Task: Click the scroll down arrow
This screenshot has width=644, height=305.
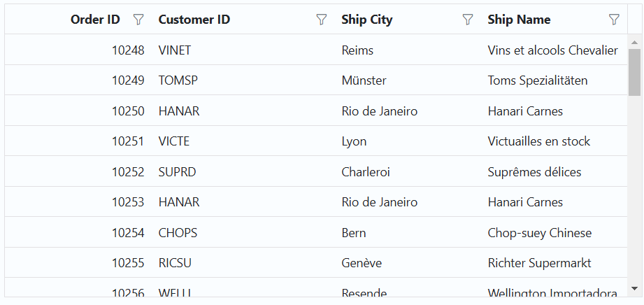Action: pos(634,288)
